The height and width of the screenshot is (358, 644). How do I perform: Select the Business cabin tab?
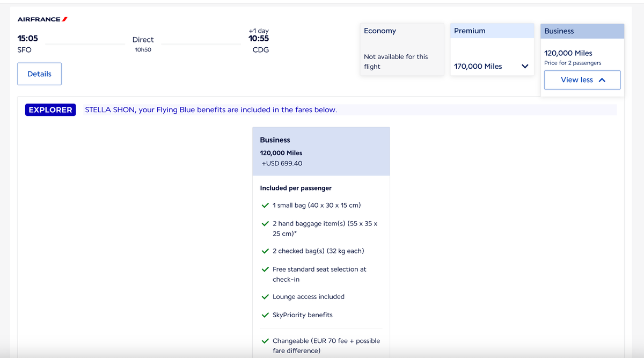click(582, 31)
